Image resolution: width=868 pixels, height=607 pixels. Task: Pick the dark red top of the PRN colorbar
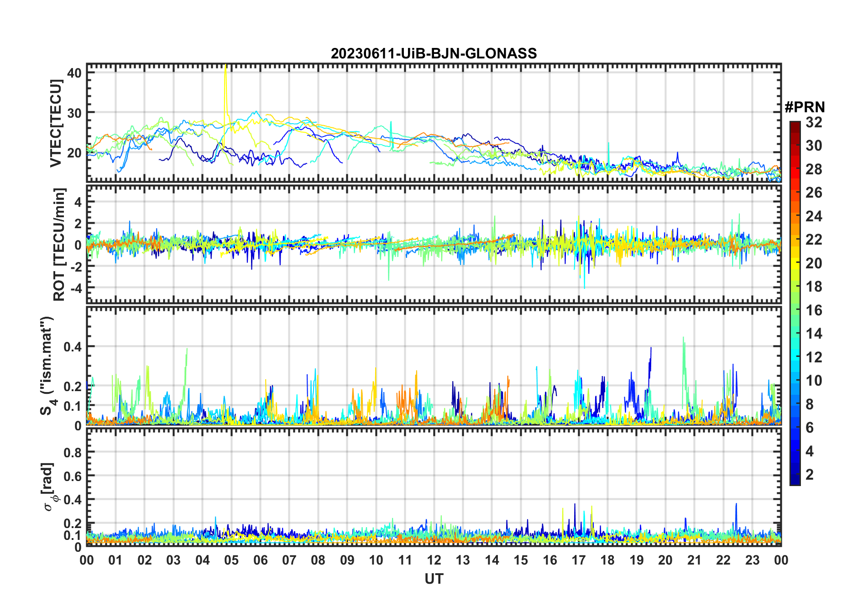coord(795,124)
